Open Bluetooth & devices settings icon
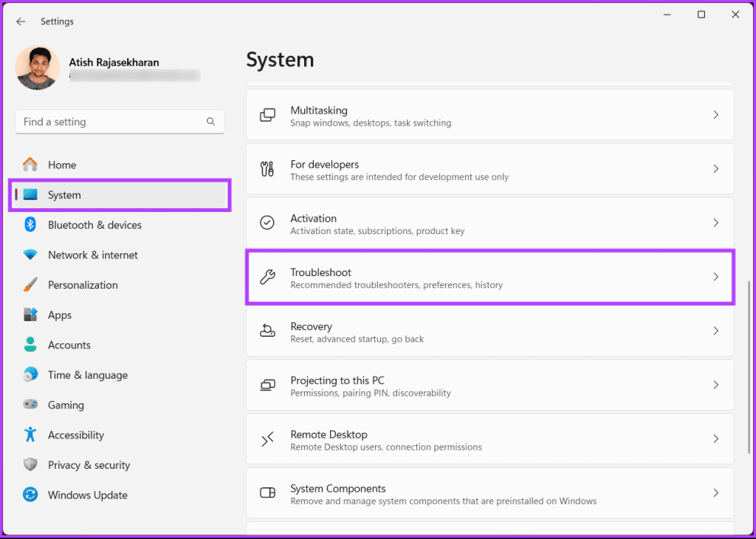 [30, 225]
